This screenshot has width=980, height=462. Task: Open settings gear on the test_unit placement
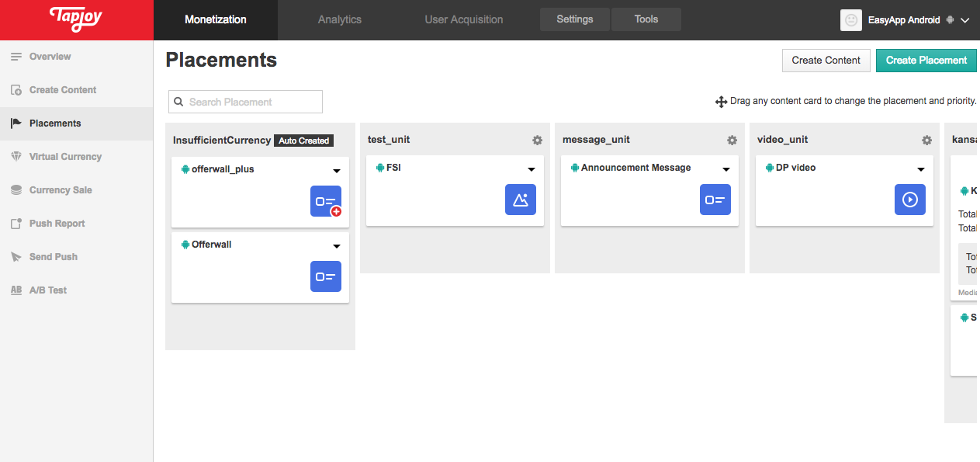point(538,140)
